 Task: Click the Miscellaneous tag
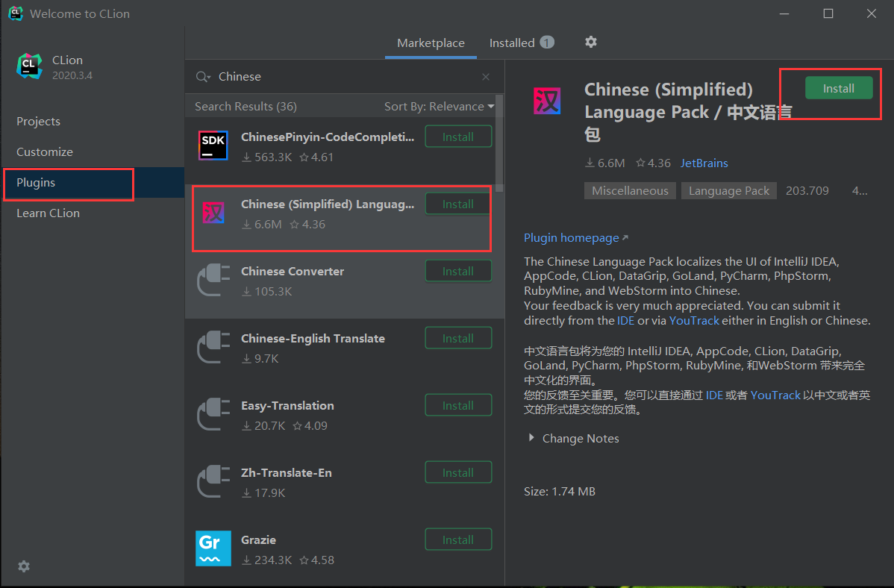tap(630, 190)
